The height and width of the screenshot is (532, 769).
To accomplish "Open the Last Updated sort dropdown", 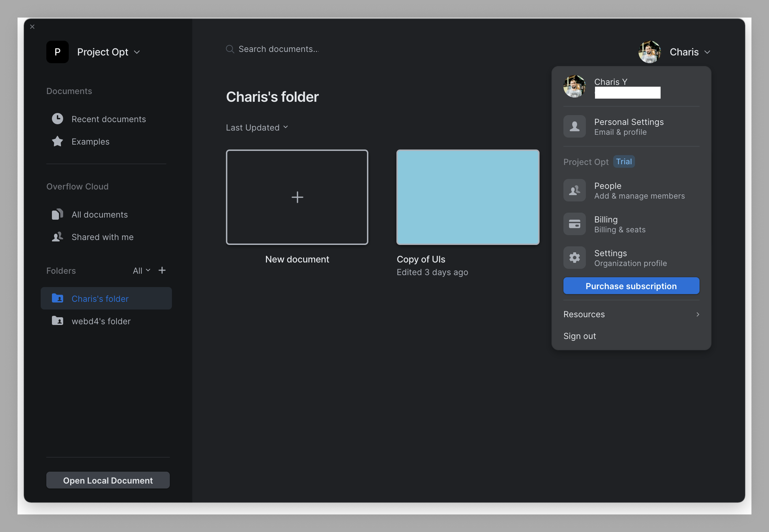I will 257,127.
